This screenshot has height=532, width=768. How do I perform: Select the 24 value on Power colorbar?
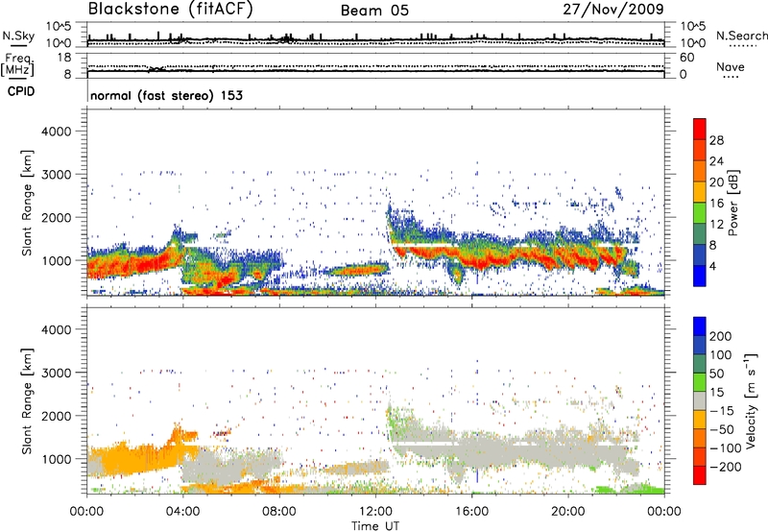716,161
